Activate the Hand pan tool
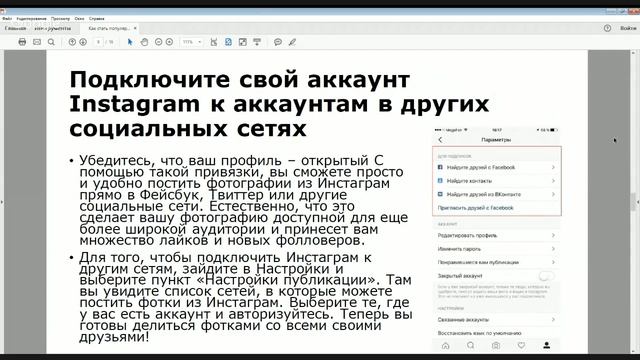This screenshot has width=640, height=360. pos(144,42)
